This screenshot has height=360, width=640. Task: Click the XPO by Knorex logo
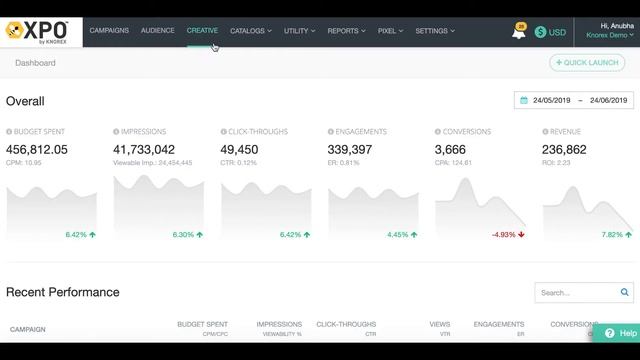tap(37, 32)
